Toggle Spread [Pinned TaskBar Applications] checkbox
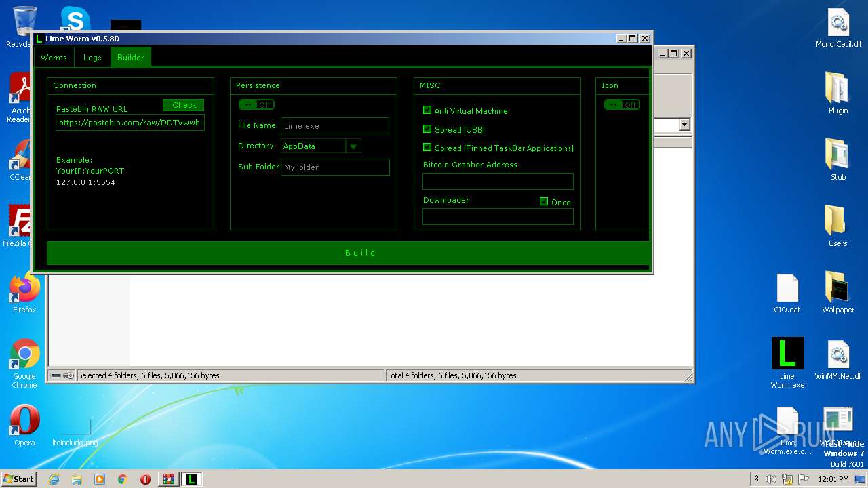This screenshot has height=488, width=868. pos(427,147)
